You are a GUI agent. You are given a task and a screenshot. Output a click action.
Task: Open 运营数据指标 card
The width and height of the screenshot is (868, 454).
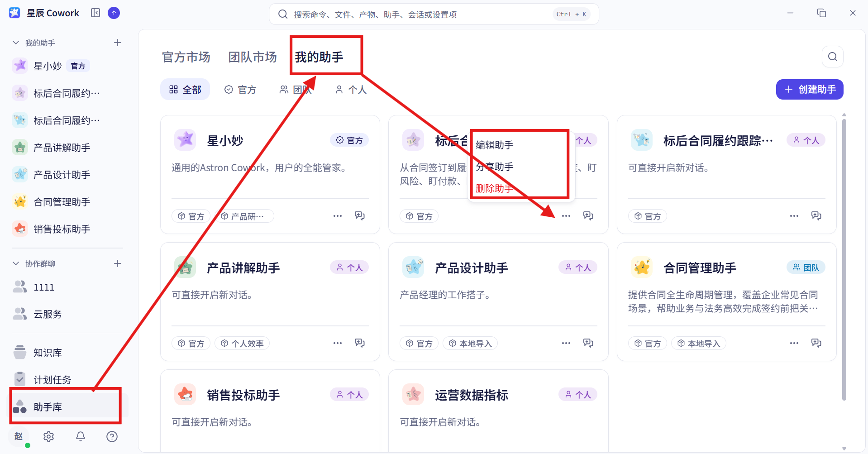pyautogui.click(x=498, y=411)
